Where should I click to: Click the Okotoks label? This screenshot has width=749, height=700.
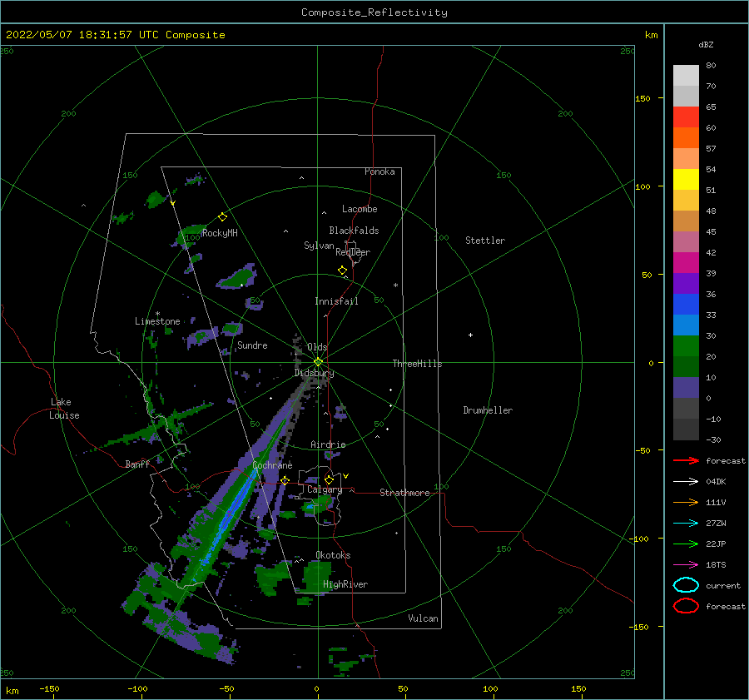click(x=333, y=555)
